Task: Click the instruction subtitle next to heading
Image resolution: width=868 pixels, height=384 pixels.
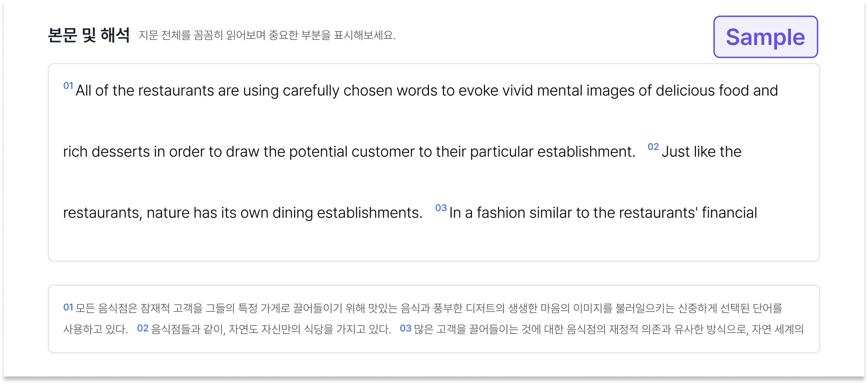Action: pos(267,35)
